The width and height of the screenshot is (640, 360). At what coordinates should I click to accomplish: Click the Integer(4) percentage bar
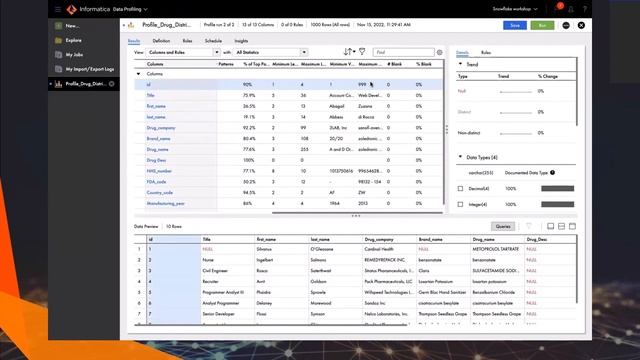[558, 204]
